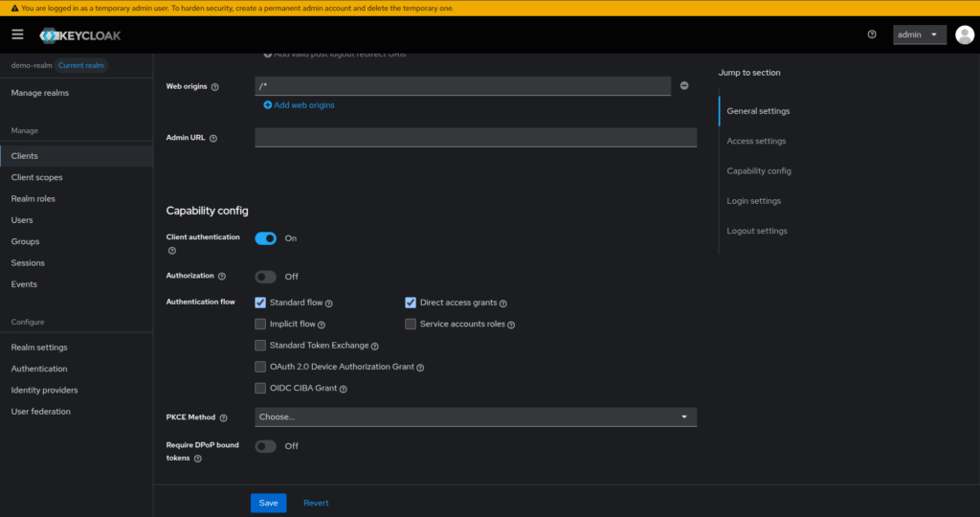Click the Admin URL input field
Image resolution: width=980 pixels, height=517 pixels.
pos(476,138)
